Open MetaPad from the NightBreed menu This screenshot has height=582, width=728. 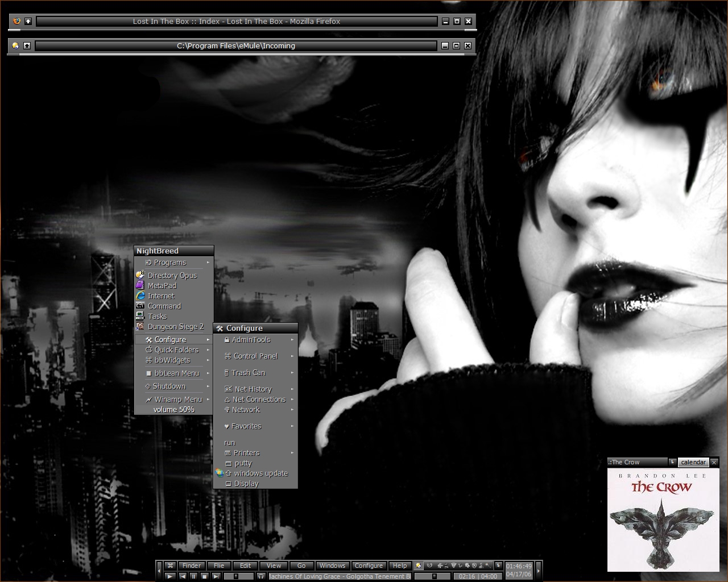tap(173, 285)
